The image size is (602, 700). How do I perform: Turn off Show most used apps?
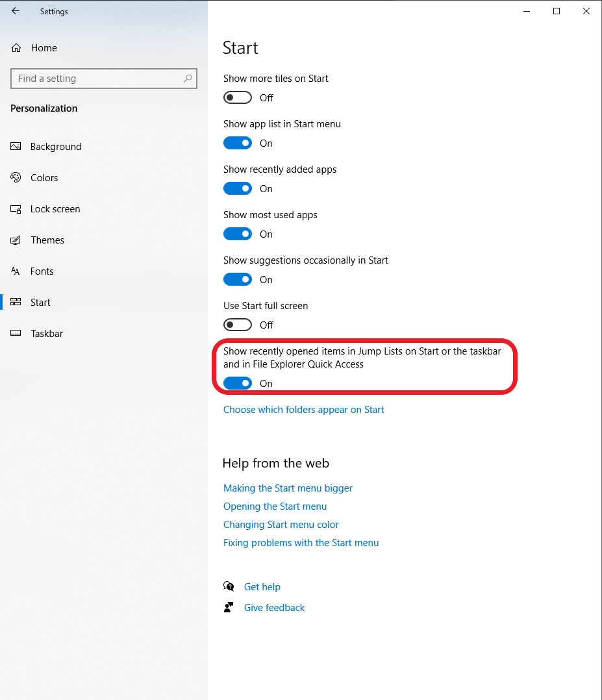238,234
